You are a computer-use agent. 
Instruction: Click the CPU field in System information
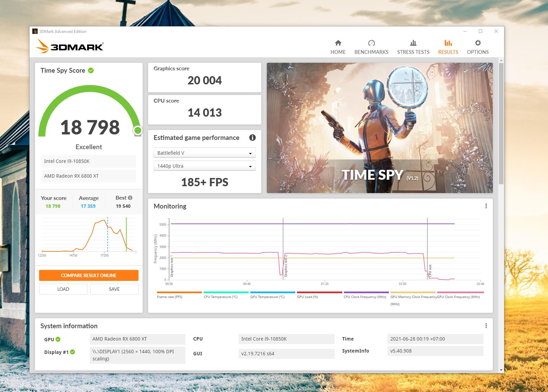pos(287,339)
